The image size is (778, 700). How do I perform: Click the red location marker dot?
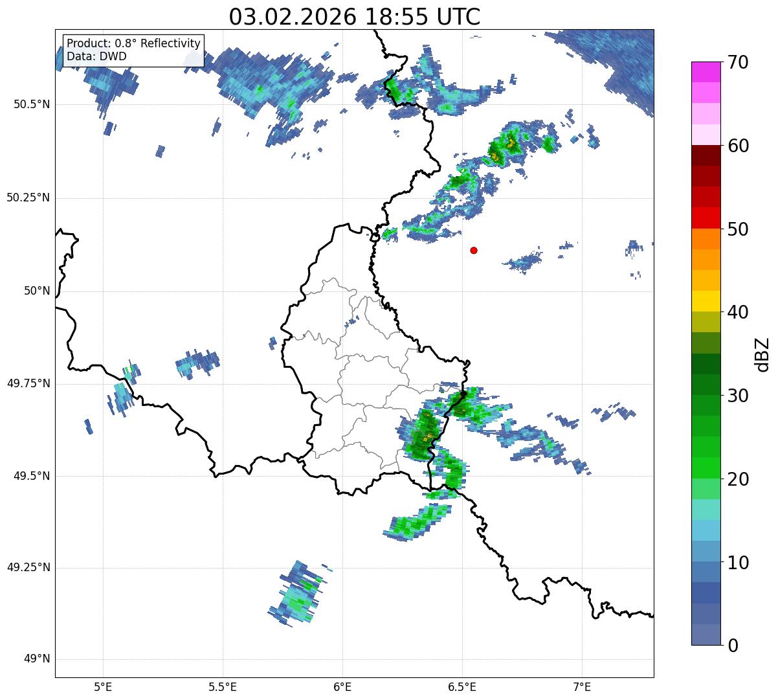pos(474,250)
